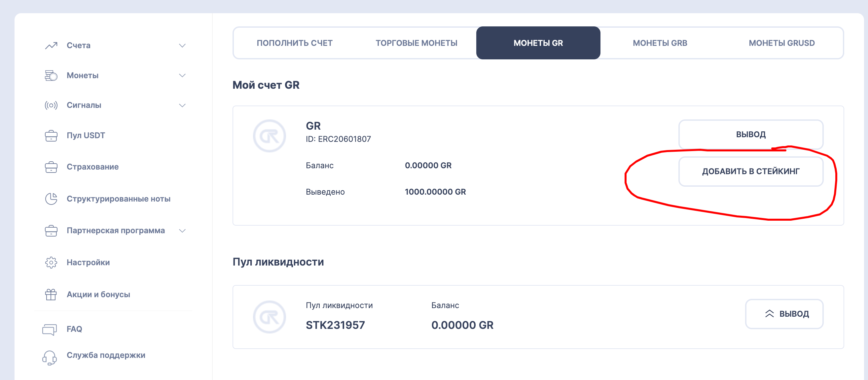Click the Акции и бонусы gift icon
The height and width of the screenshot is (380, 868).
[x=51, y=295]
